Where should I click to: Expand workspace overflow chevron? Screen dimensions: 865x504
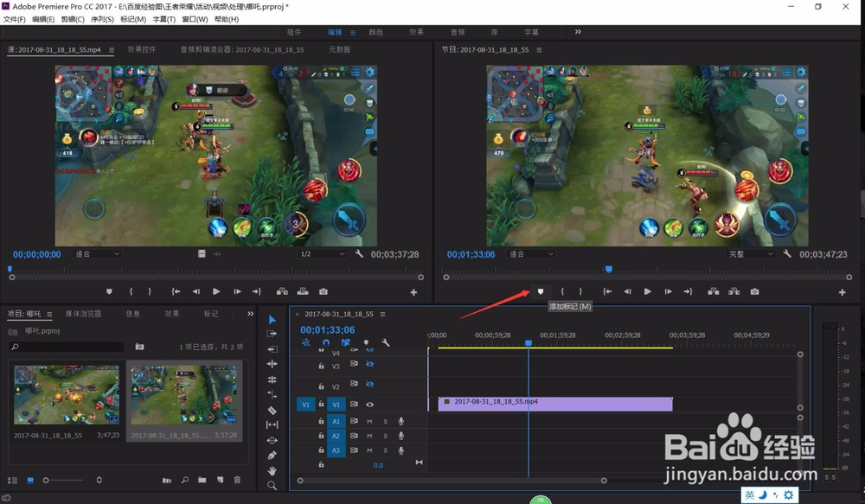pos(578,32)
